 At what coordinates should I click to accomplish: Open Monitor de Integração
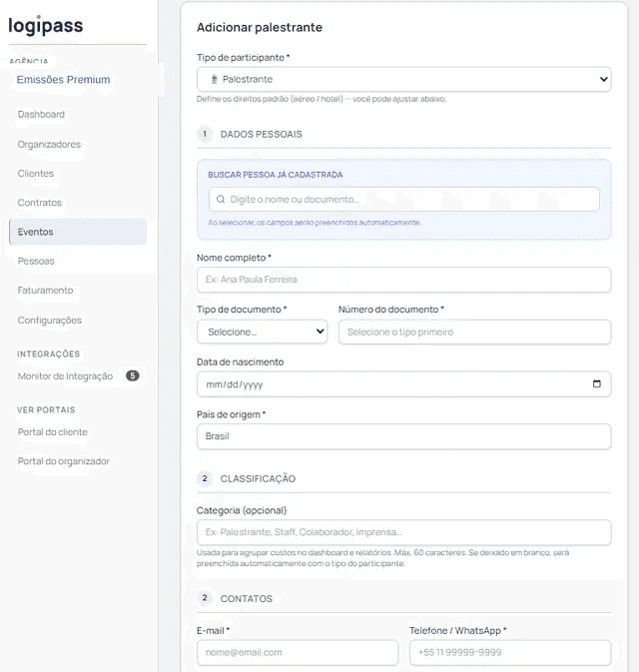pos(65,376)
